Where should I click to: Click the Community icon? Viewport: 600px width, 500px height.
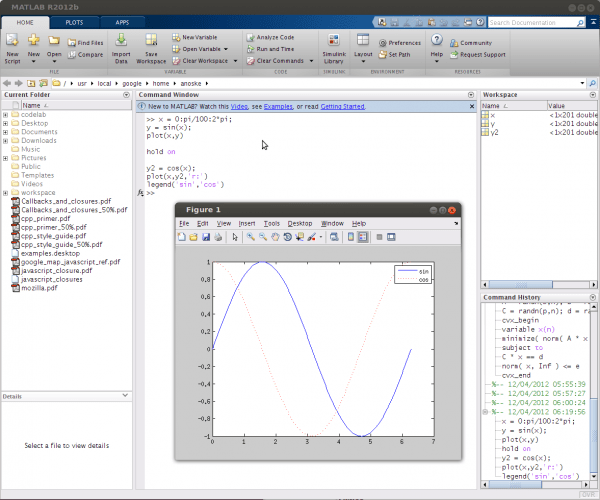[454, 43]
